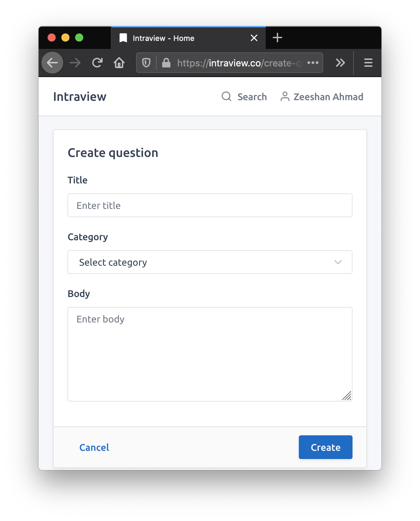Click the Search magnifier icon

[x=226, y=97]
